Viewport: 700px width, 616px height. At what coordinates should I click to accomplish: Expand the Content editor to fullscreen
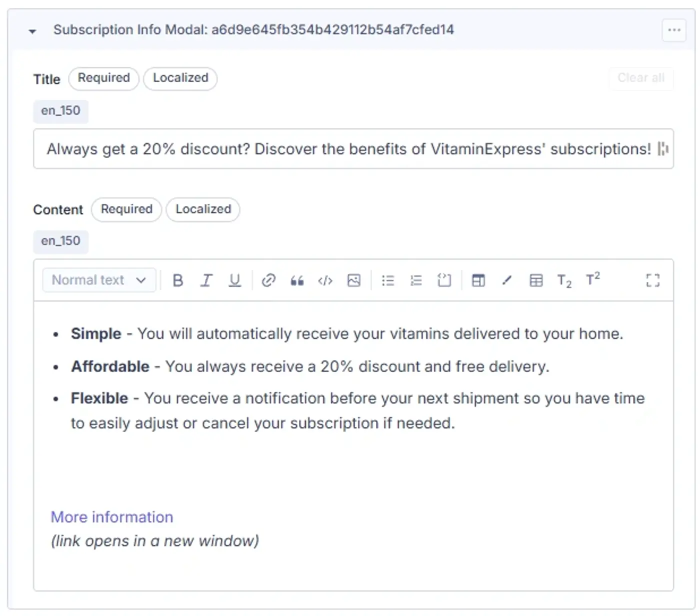tap(653, 280)
